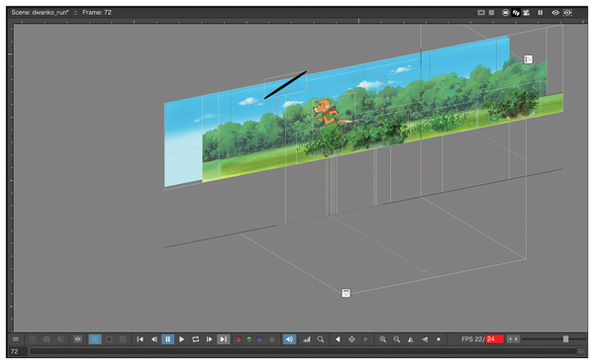Decrease FPS with left arrow
This screenshot has width=594, height=364.
(510, 339)
